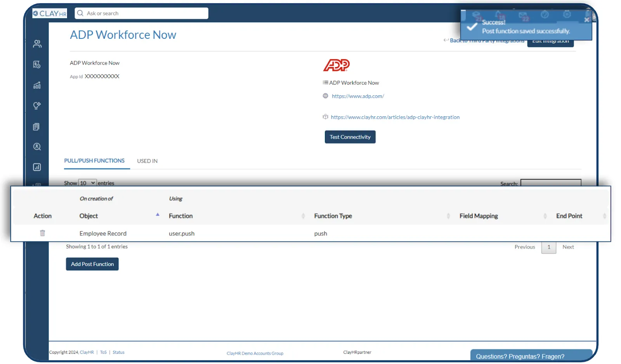621x364 pixels.
Task: Go to the Previous page
Action: click(525, 247)
